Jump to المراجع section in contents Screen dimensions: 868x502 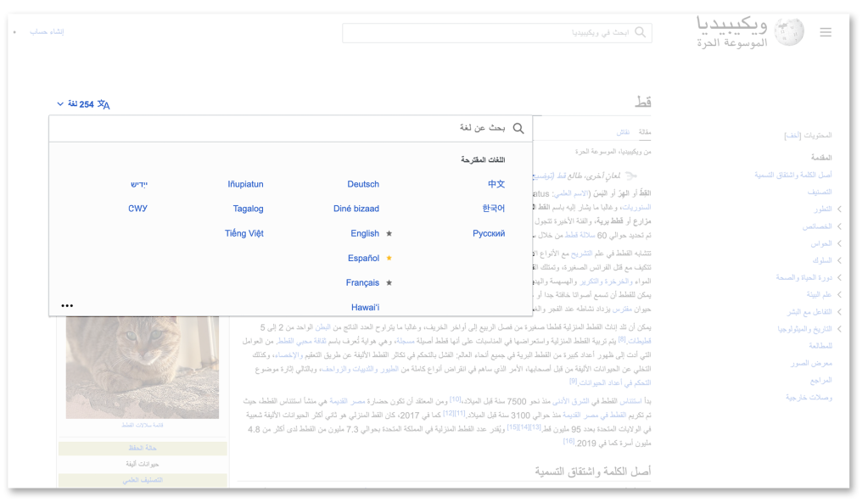[821, 380]
